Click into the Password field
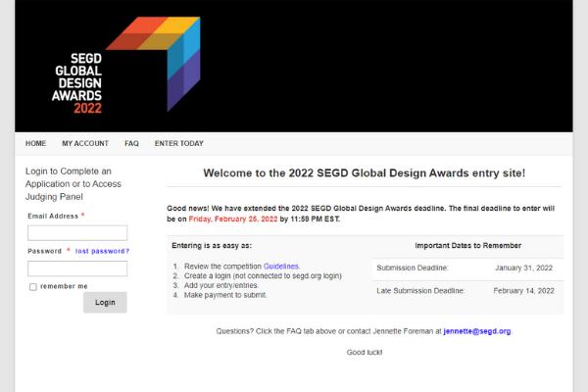The image size is (588, 392). [x=77, y=269]
